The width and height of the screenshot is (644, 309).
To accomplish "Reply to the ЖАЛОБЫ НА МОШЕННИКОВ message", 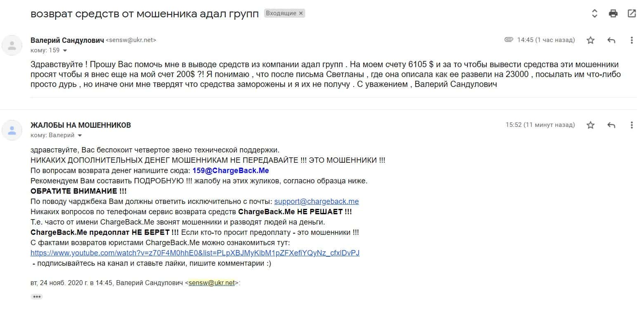I will [x=611, y=125].
